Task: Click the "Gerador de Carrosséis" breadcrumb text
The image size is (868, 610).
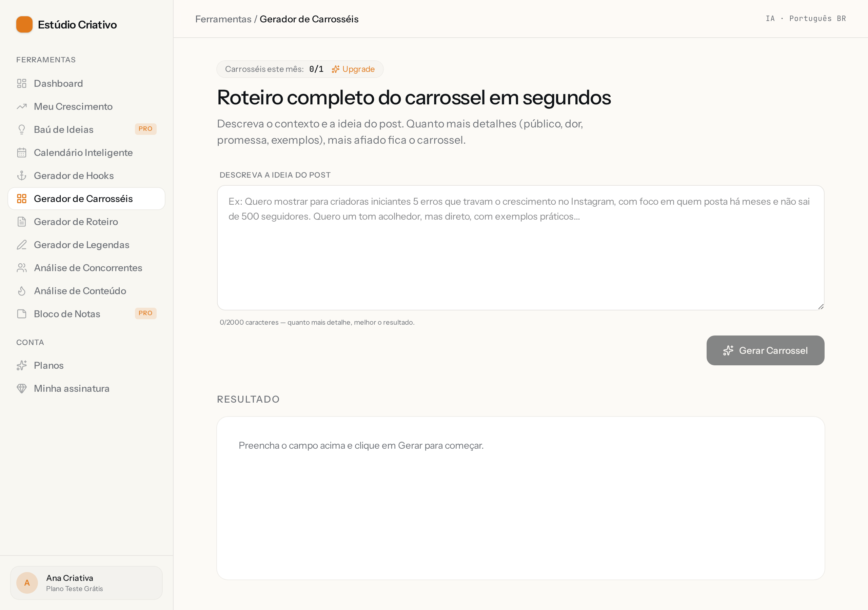Action: [x=309, y=19]
